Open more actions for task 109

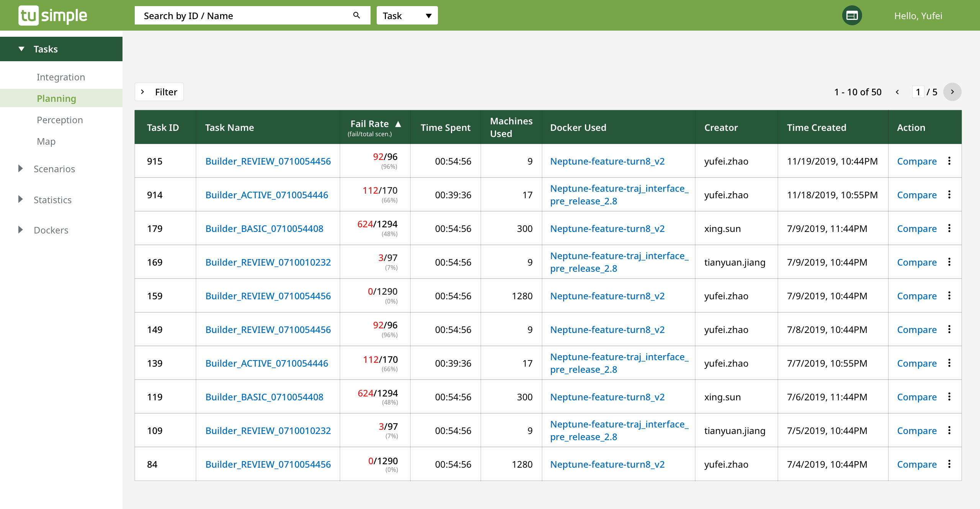click(x=949, y=430)
